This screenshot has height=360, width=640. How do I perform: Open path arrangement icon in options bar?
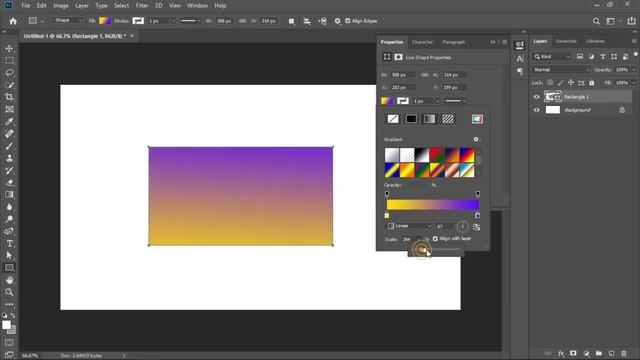(x=322, y=21)
